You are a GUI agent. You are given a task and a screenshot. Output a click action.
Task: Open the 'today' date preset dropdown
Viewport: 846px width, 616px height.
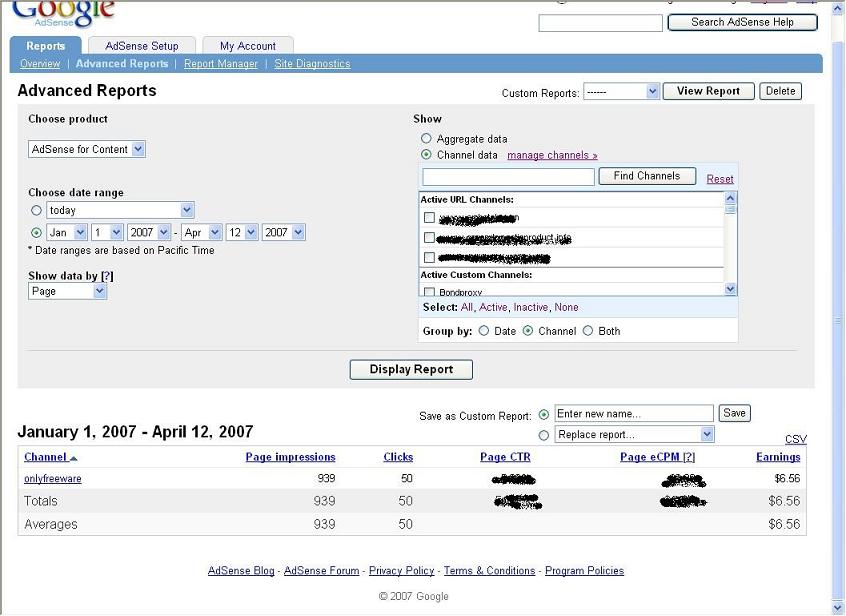click(x=120, y=210)
